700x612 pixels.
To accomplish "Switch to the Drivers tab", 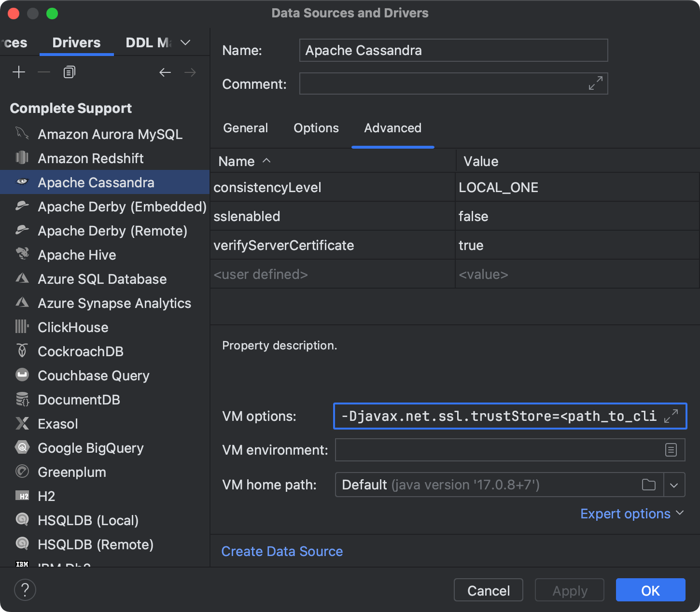I will coord(76,42).
